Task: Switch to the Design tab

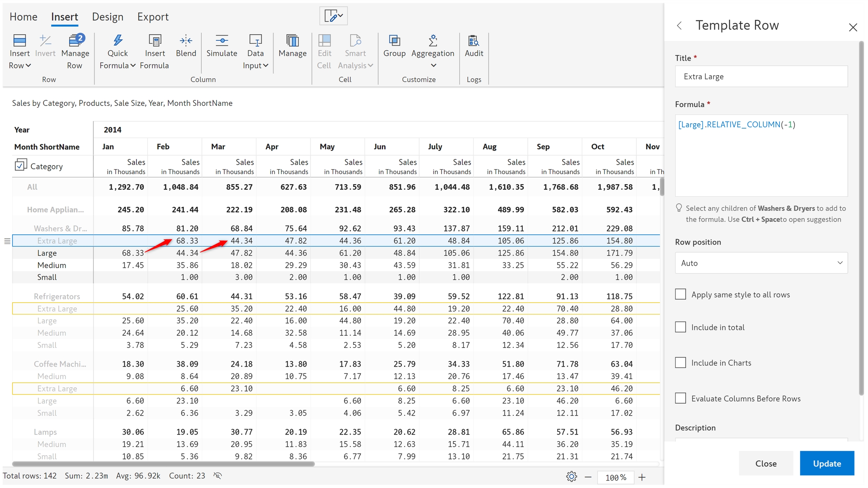Action: [x=108, y=17]
